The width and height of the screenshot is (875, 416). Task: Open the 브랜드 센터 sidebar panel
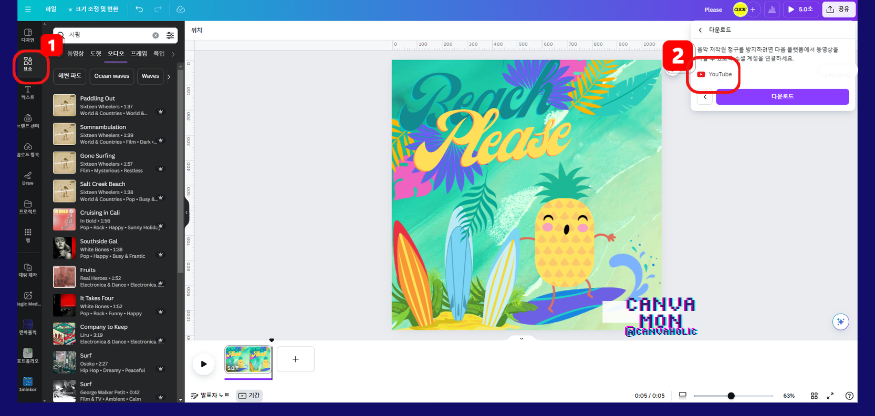click(28, 121)
